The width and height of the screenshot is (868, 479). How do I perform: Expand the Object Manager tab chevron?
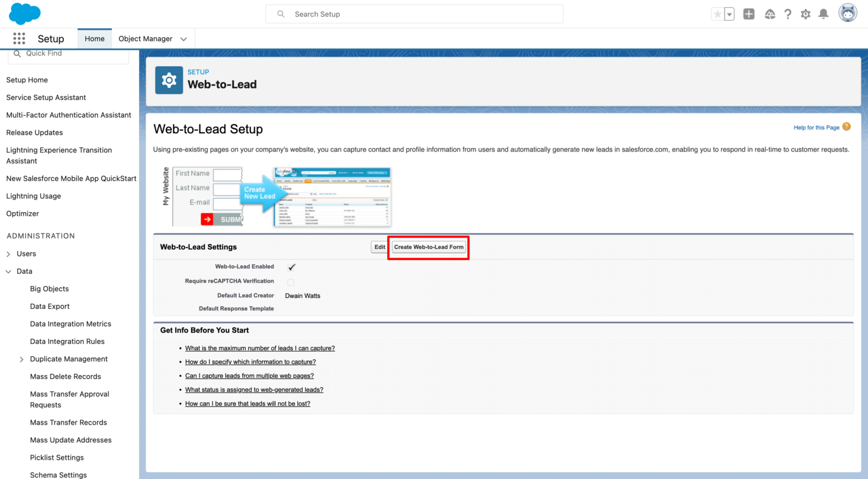click(x=184, y=39)
